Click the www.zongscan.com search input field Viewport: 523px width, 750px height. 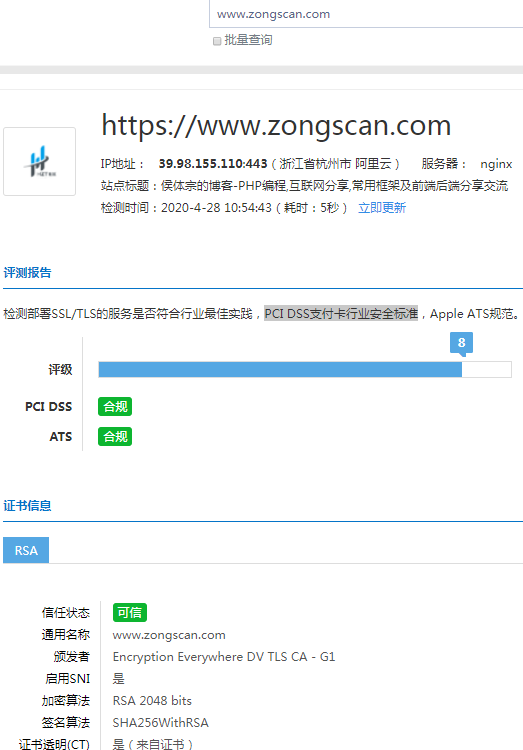(366, 14)
